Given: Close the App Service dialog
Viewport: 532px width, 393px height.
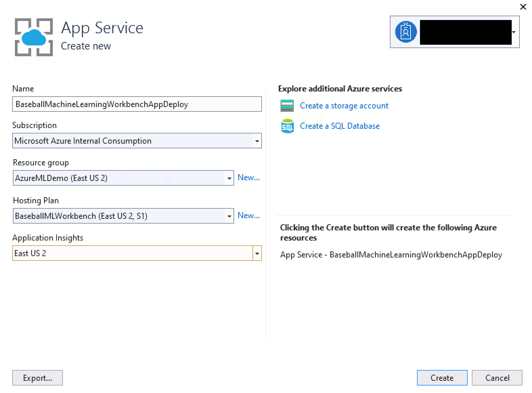Looking at the screenshot, I should tap(523, 7).
